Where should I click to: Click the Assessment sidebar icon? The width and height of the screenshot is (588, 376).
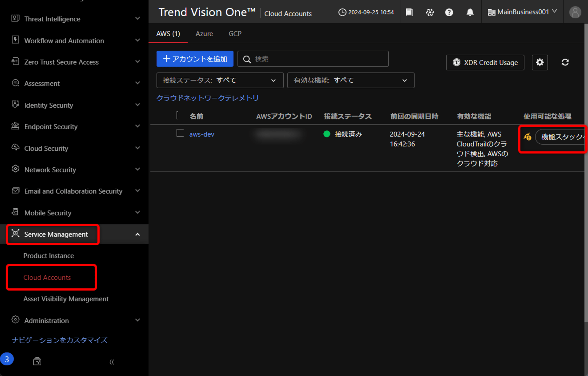(15, 83)
